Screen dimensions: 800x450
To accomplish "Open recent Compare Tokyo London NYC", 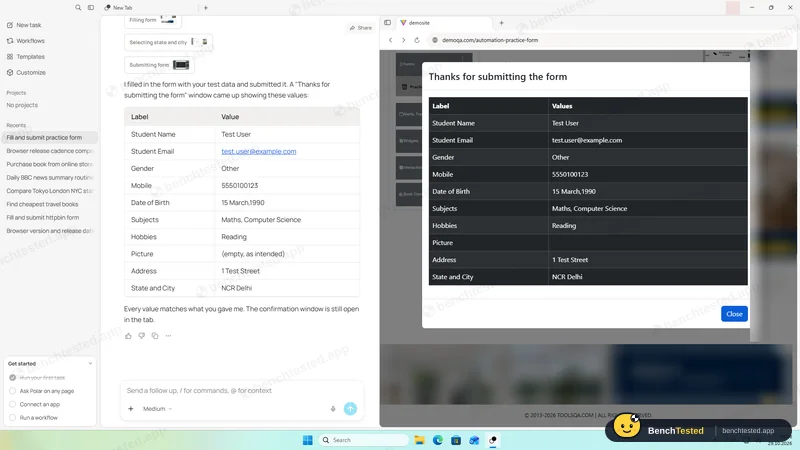I will [x=49, y=191].
